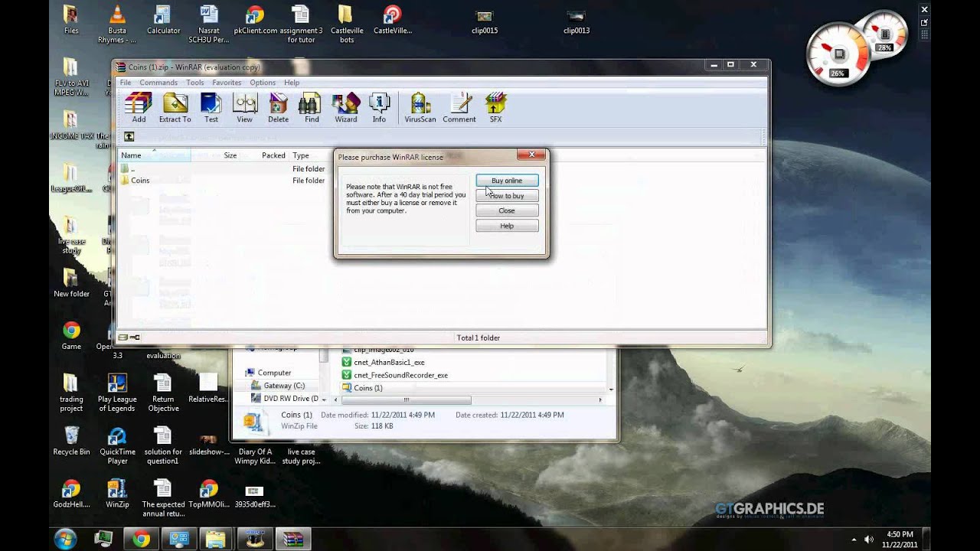Open the Favorites menu
This screenshot has width=980, height=551.
227,83
